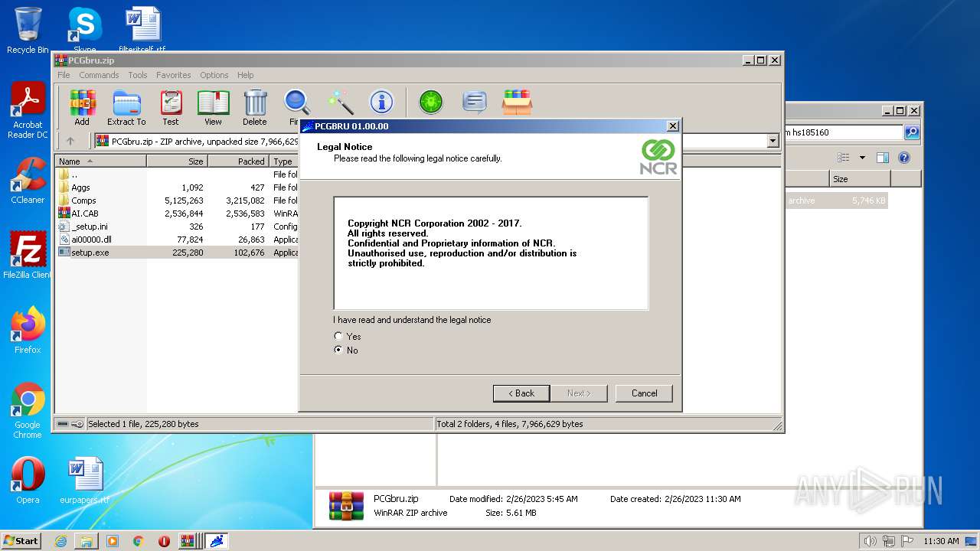Click the SFX box toolbar icon

[x=517, y=102]
